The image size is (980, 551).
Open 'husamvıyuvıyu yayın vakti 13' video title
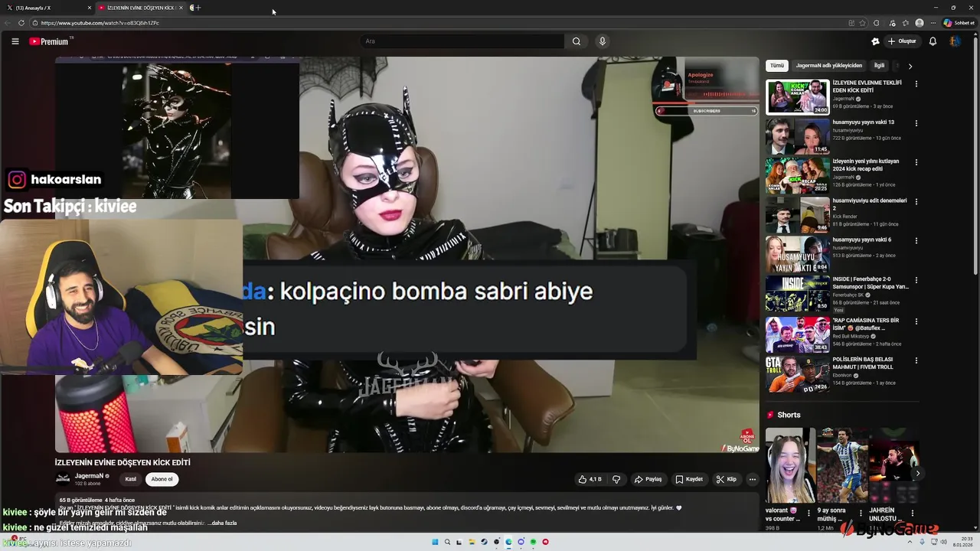pyautogui.click(x=864, y=122)
